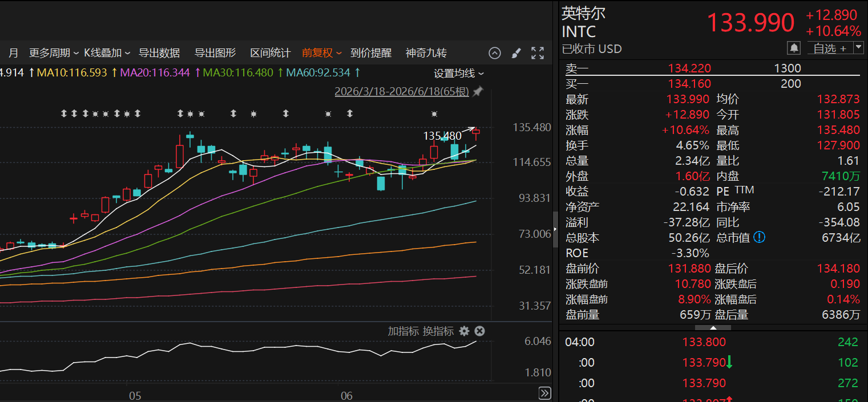
Task: Click the 卖一 ask price 134.220
Action: (689, 68)
